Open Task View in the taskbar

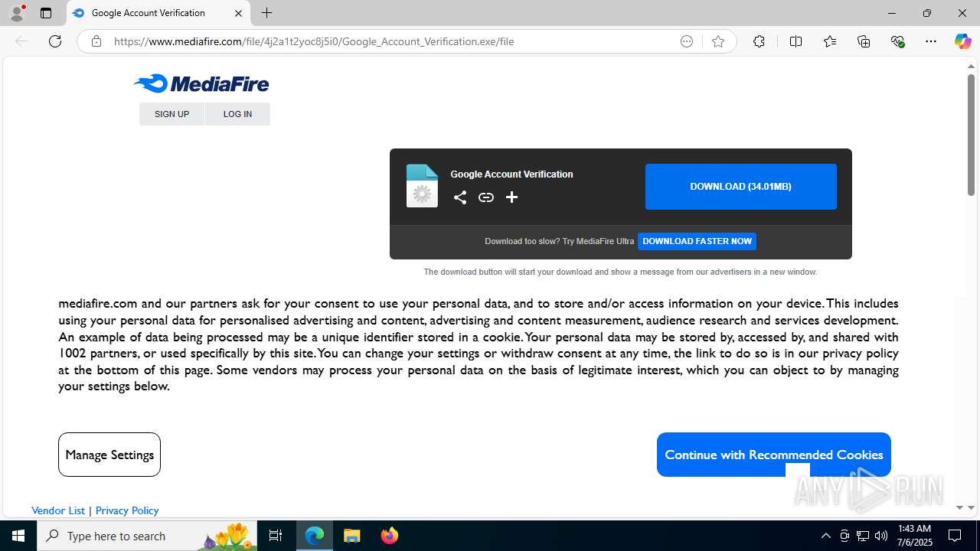[276, 536]
